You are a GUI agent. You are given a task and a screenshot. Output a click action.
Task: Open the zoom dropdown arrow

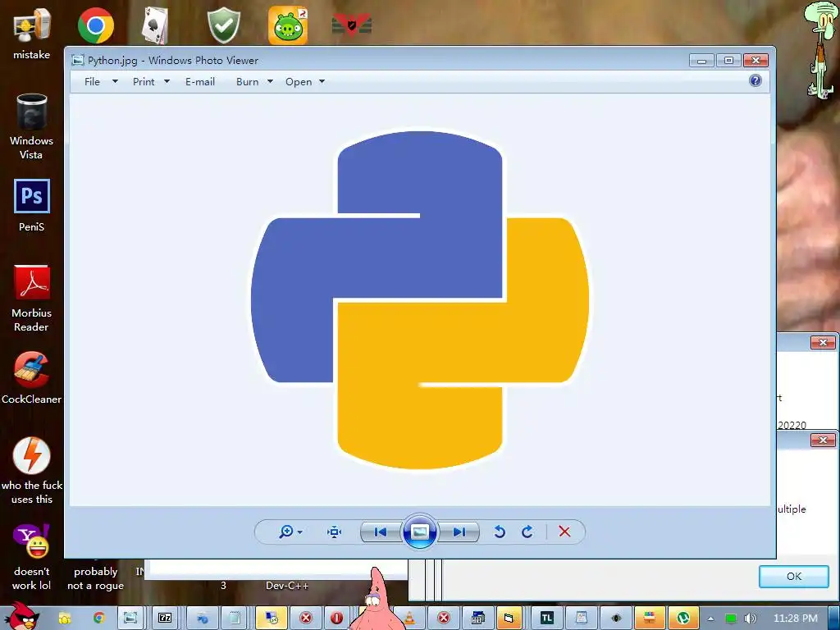pos(300,532)
